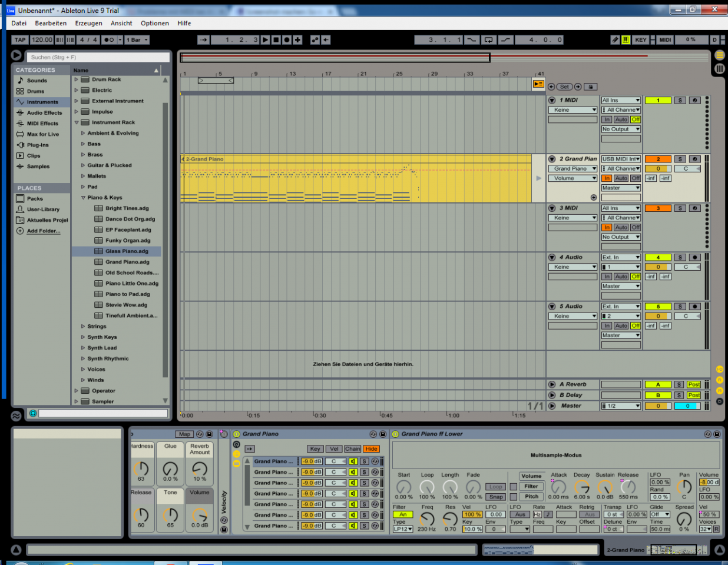Click the Set locator button
Viewport: 728px width, 565px height.
(x=564, y=87)
